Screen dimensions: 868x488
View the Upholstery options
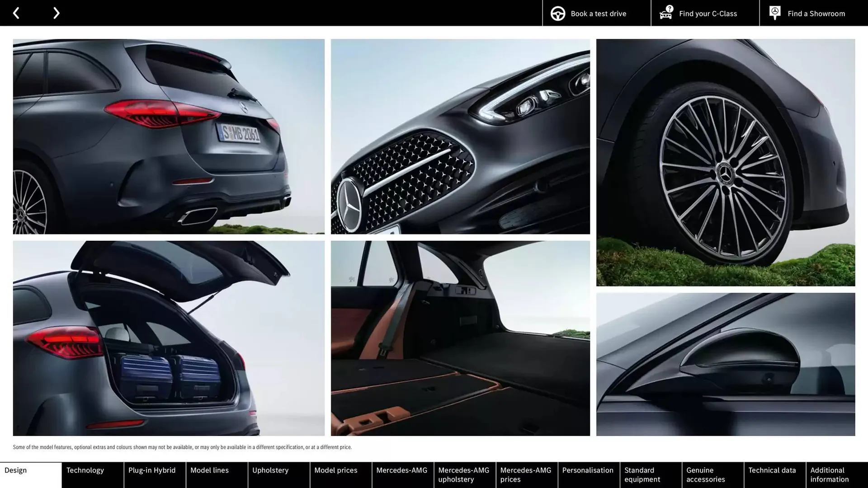click(270, 470)
